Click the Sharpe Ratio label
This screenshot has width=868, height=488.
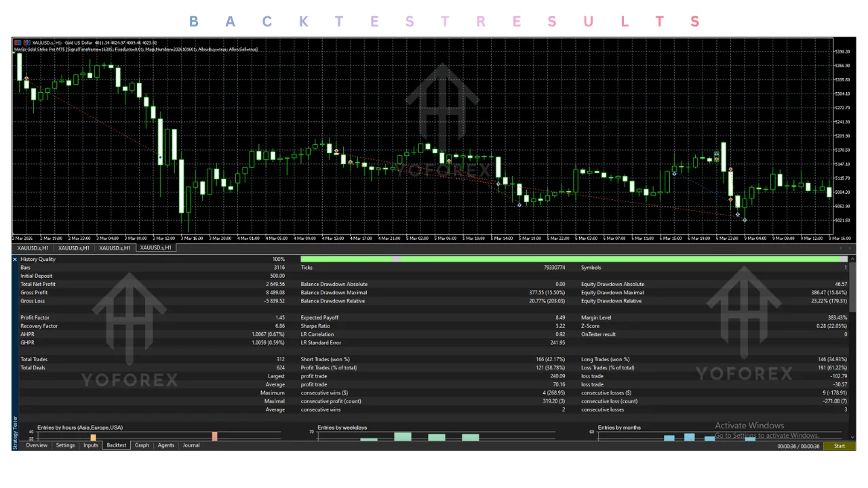click(315, 326)
